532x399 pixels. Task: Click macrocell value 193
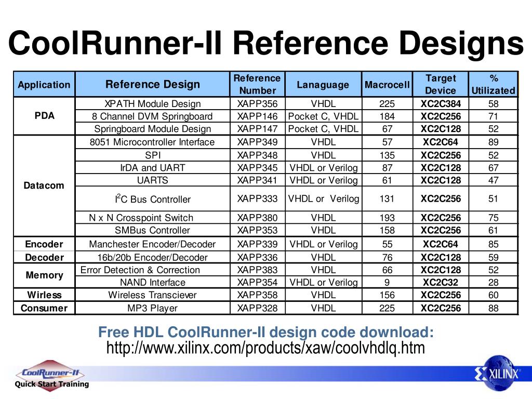click(x=387, y=218)
